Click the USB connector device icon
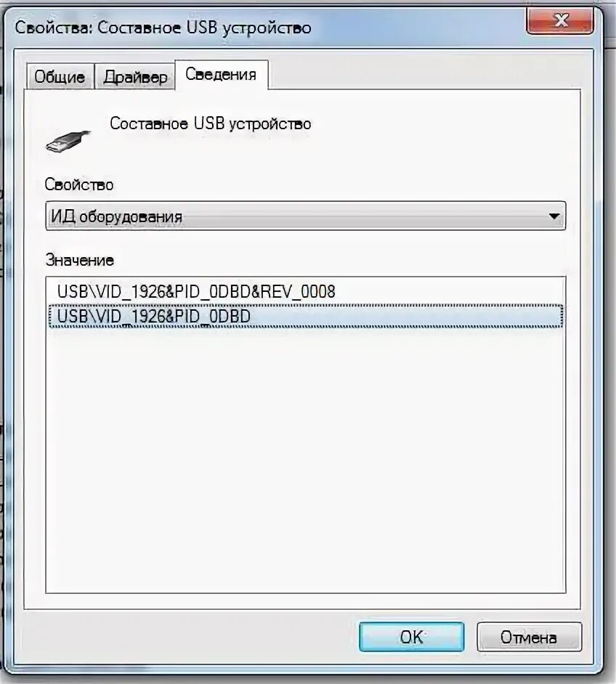Viewport: 616px width, 684px height. point(68,141)
